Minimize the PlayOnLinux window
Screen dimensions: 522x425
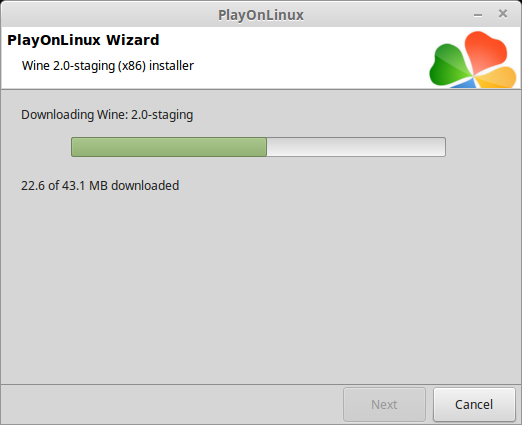478,14
